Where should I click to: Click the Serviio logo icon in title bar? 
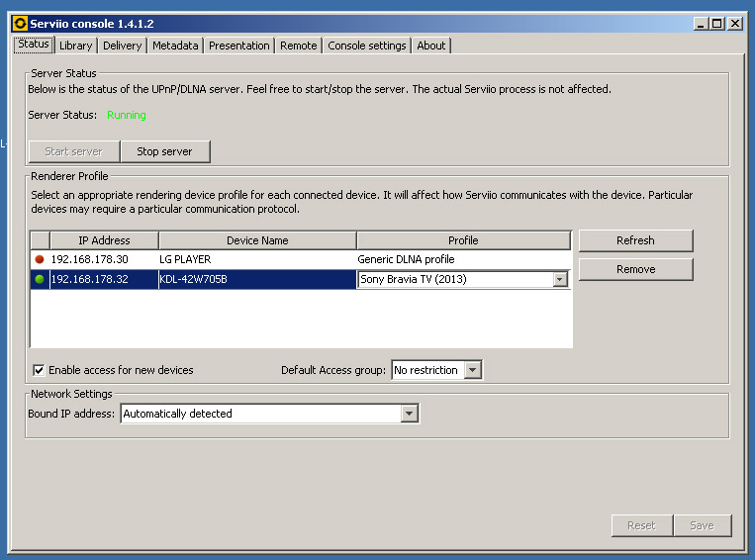20,23
